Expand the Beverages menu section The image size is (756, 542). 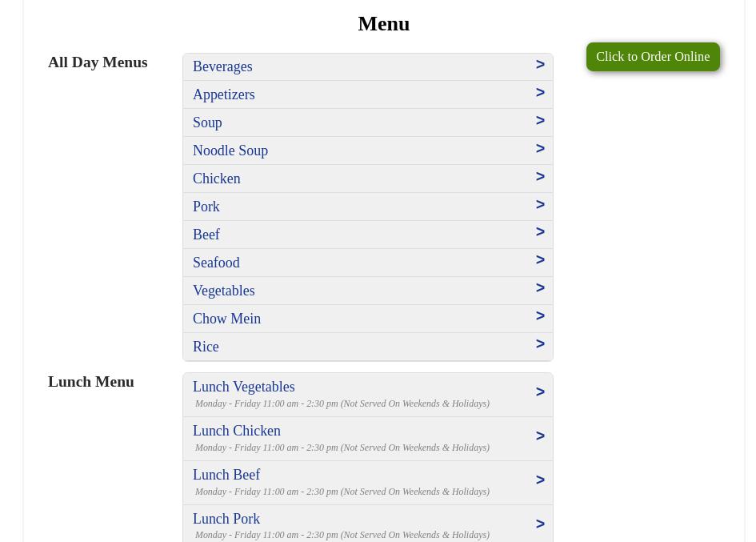click(x=222, y=66)
